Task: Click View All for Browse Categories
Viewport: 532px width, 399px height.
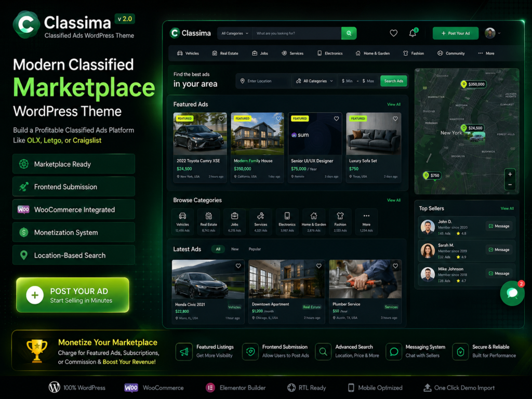Action: click(394, 200)
